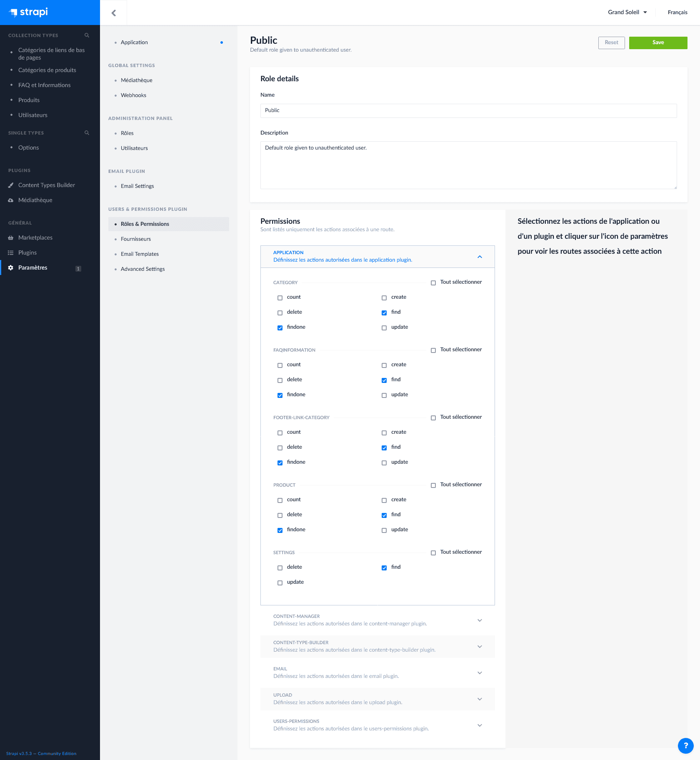The image size is (700, 760).
Task: Select all Settings permissions
Action: tap(433, 552)
